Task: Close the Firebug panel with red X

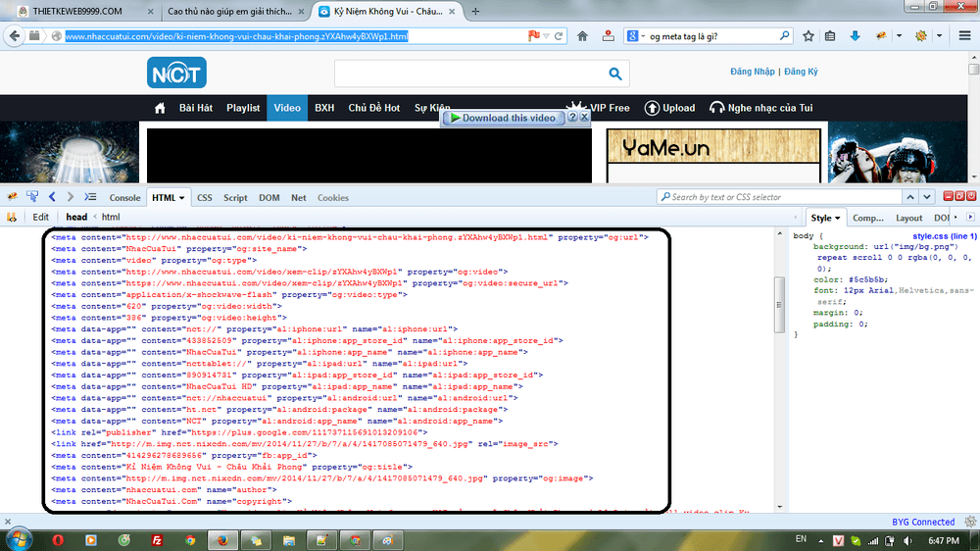Action: click(971, 196)
